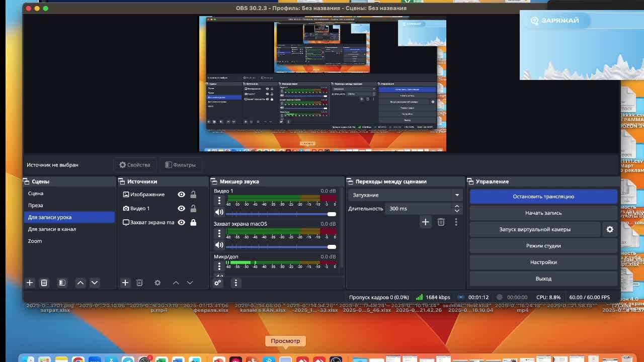Open audio mixer menu dots at panel bottom
644x362 pixels.
[235, 283]
